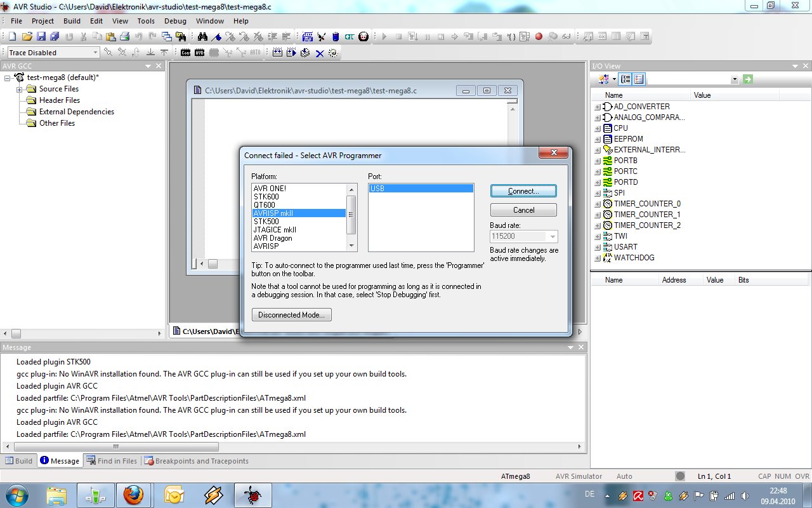Click the volume icon in system tray
812x508 pixels.
click(x=745, y=496)
